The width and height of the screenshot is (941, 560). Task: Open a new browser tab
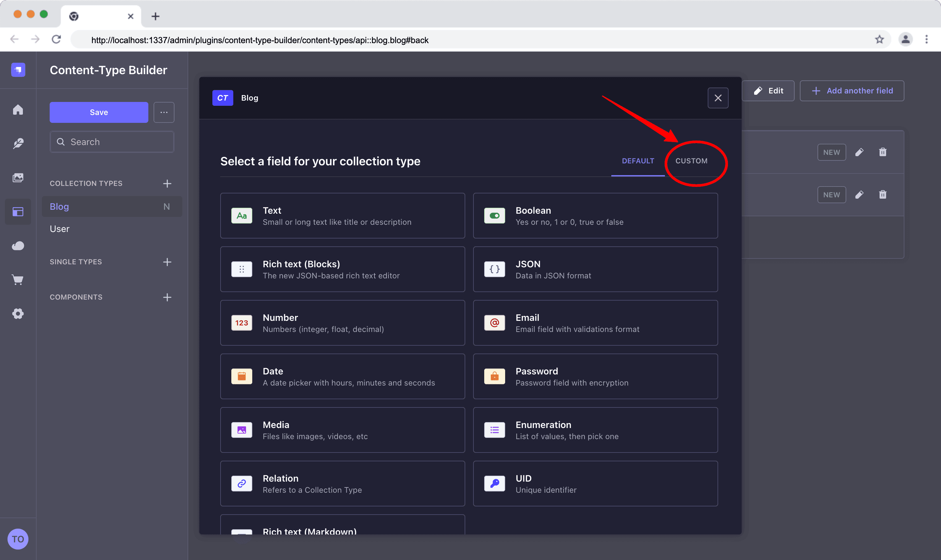tap(156, 16)
